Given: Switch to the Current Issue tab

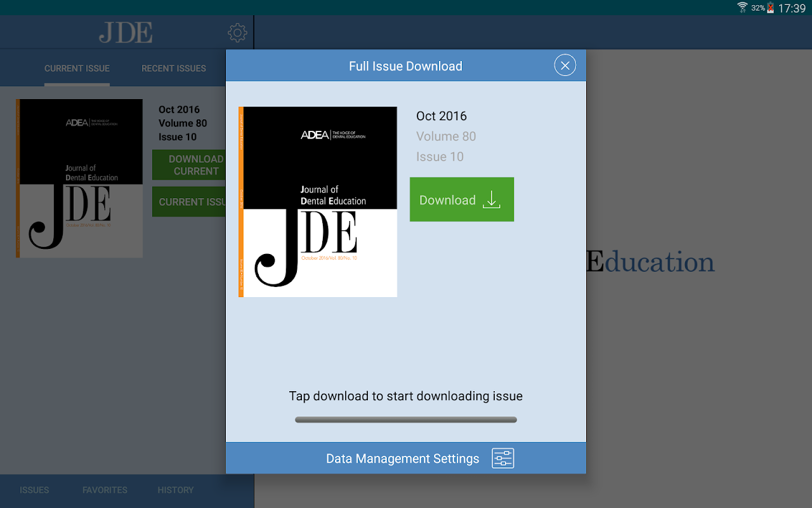Looking at the screenshot, I should coord(77,69).
